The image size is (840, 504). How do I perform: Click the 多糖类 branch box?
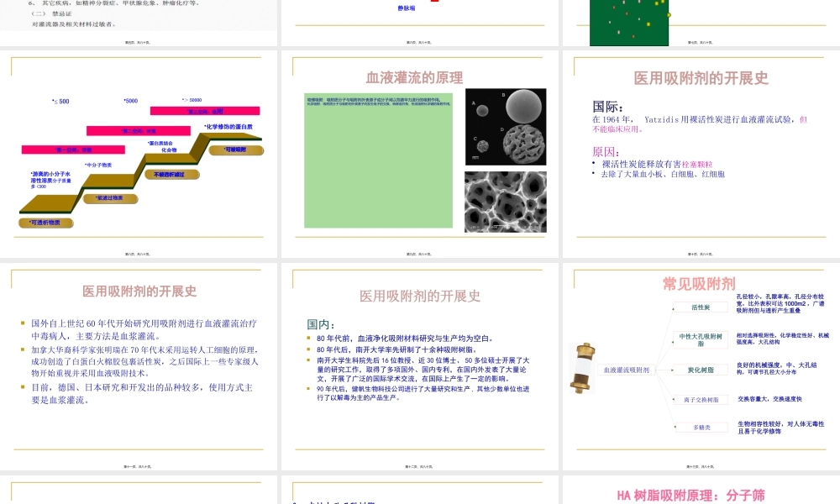click(x=702, y=428)
